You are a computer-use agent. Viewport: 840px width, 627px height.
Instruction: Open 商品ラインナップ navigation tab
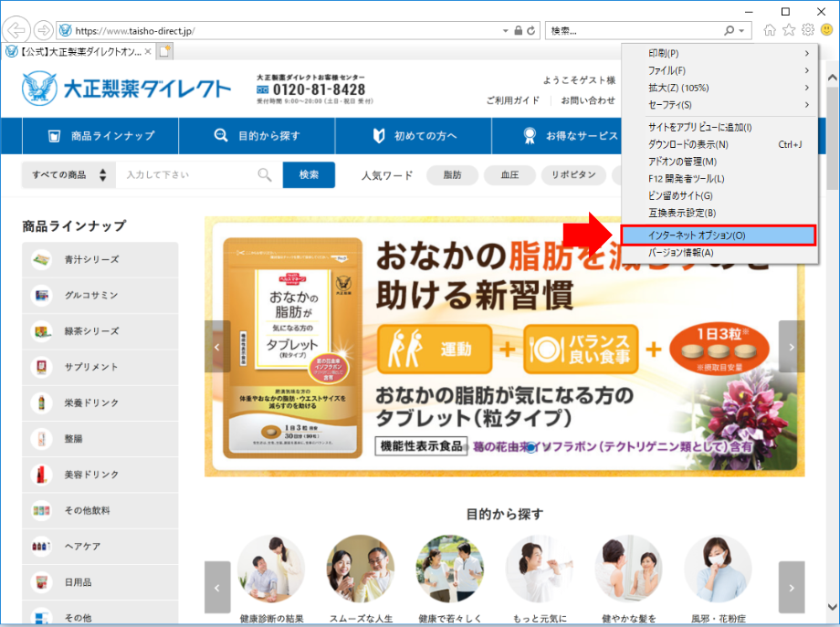point(100,136)
